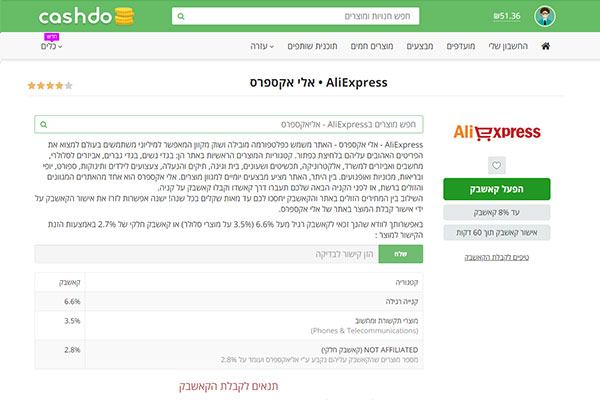This screenshot has height=400, width=600.
Task: Click the search magnifier in header bar
Action: (181, 16)
